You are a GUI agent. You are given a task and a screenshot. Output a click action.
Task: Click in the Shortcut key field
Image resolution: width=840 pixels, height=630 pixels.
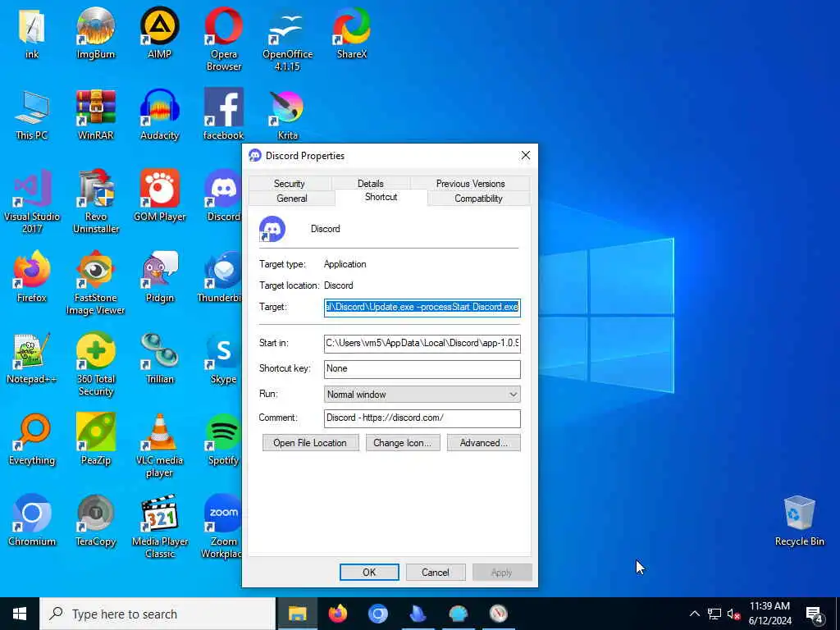coord(422,368)
